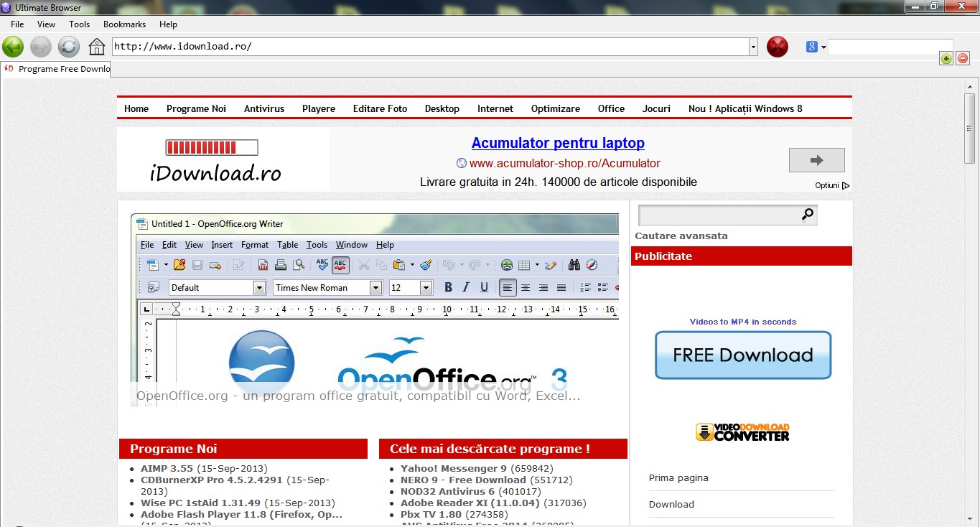
Task: Open the Internet category
Action: coord(495,108)
